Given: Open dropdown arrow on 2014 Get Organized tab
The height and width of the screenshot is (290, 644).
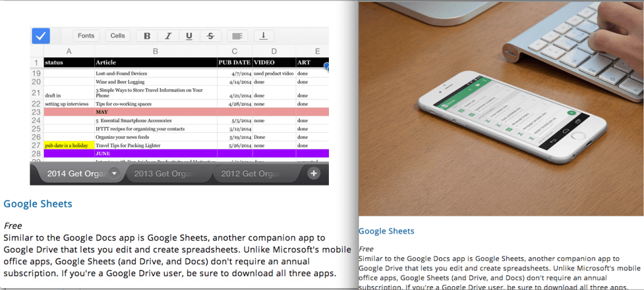Looking at the screenshot, I should click(114, 174).
